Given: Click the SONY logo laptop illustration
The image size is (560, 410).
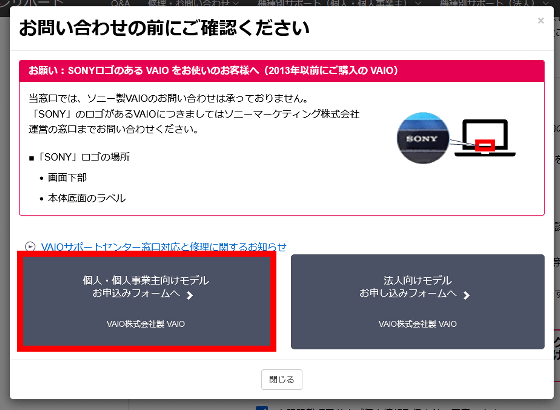Looking at the screenshot, I should pyautogui.click(x=456, y=138).
